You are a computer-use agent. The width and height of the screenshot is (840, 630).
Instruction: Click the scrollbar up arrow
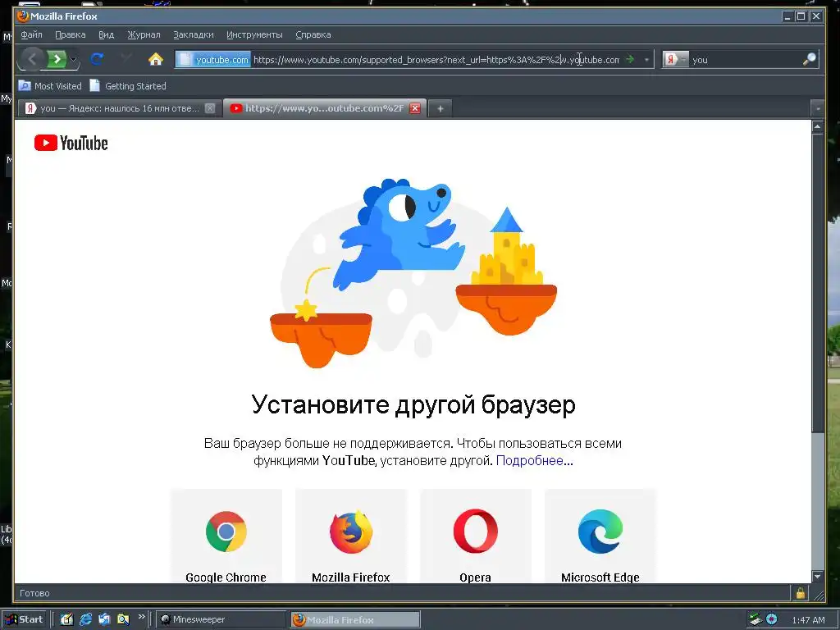click(x=818, y=127)
